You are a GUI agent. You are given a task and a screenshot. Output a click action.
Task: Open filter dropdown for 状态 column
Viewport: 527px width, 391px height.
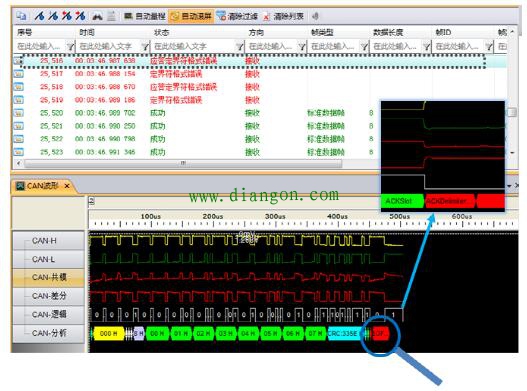tap(240, 46)
